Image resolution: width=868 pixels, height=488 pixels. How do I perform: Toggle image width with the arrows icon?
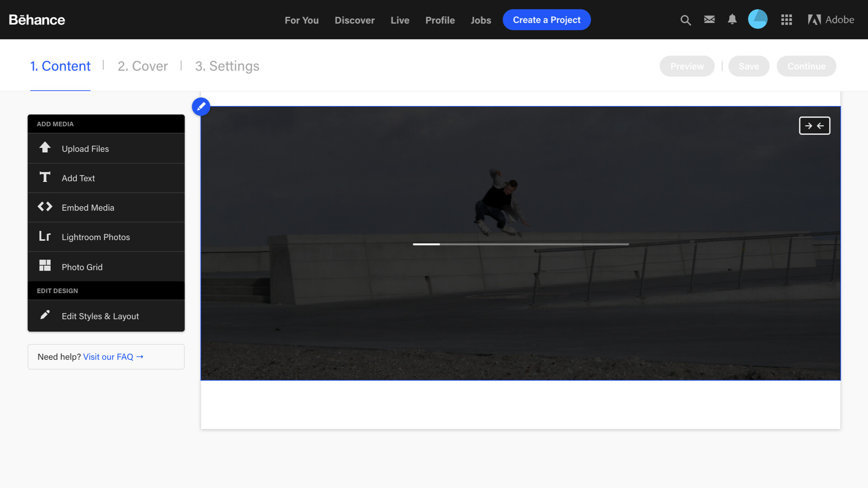(x=814, y=126)
